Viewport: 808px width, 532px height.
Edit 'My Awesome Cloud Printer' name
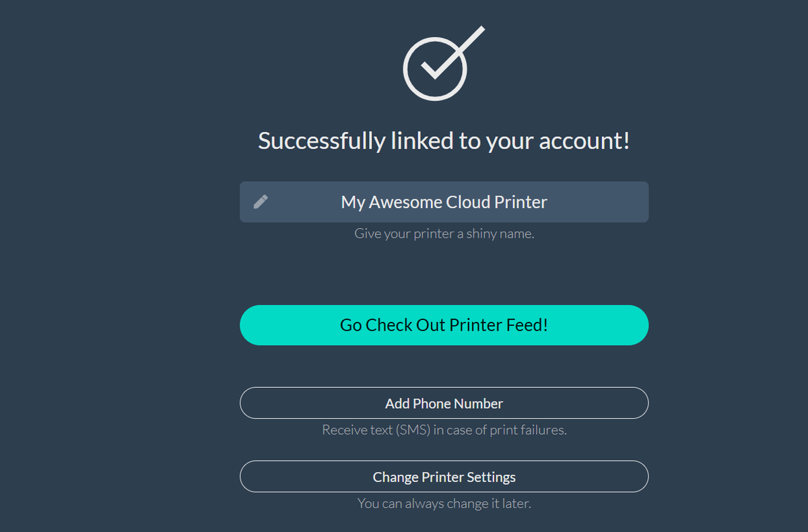click(444, 201)
